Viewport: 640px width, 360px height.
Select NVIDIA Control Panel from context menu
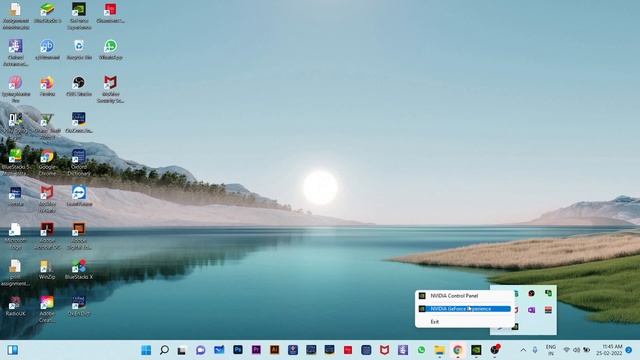(464, 296)
